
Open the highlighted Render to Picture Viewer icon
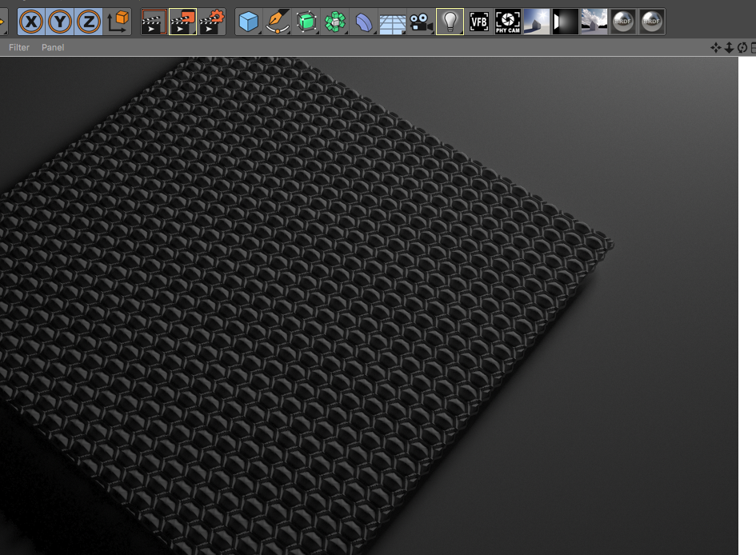[182, 22]
